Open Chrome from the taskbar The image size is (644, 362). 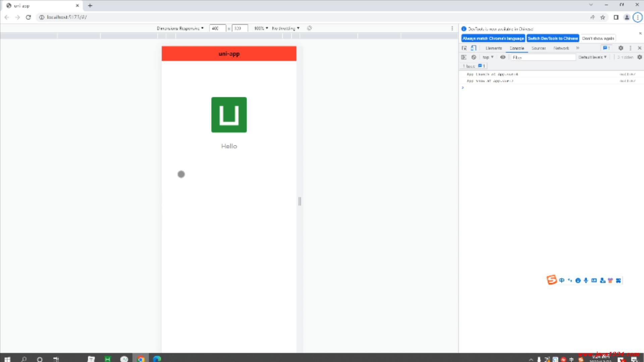tap(141, 359)
